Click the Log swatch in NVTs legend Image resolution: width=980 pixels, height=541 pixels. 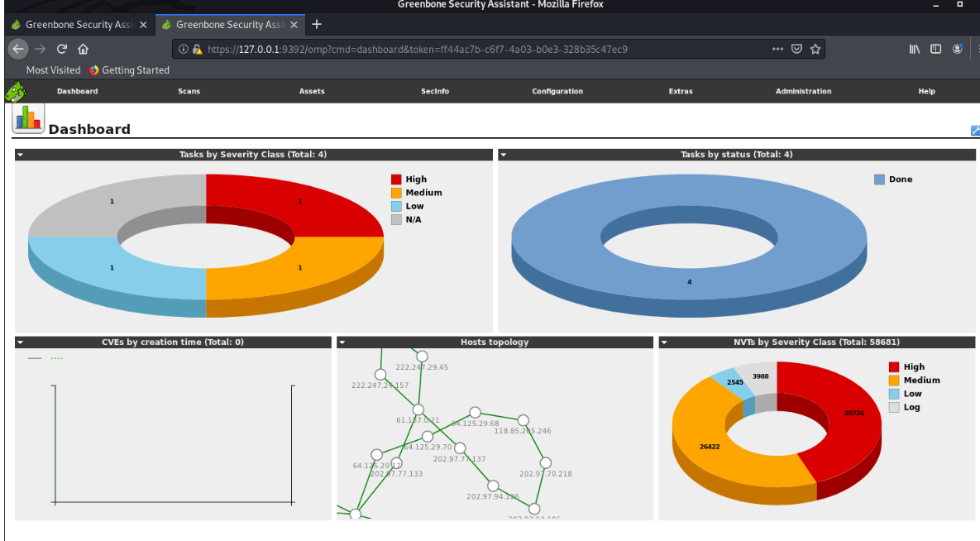pyautogui.click(x=894, y=407)
